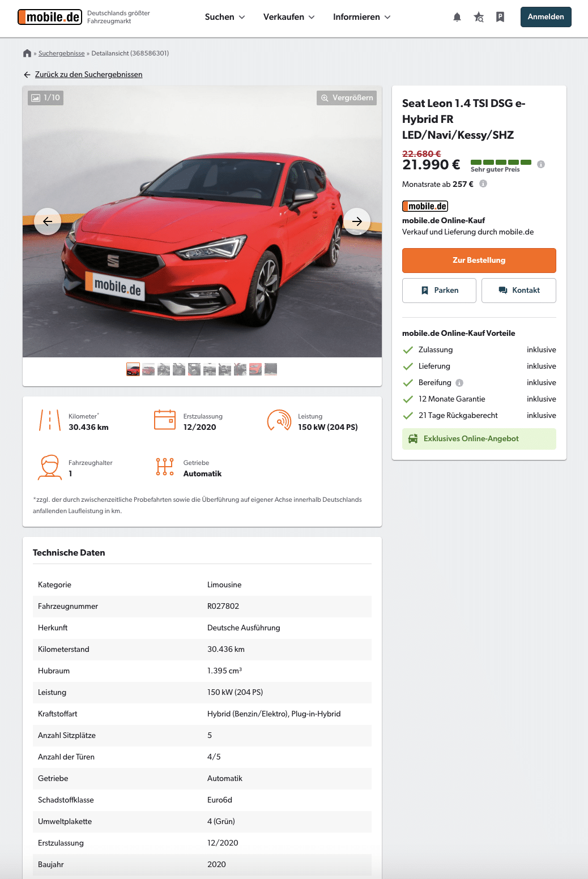The image size is (588, 879).
Task: Click info icon beside Bereifung
Action: click(x=459, y=382)
